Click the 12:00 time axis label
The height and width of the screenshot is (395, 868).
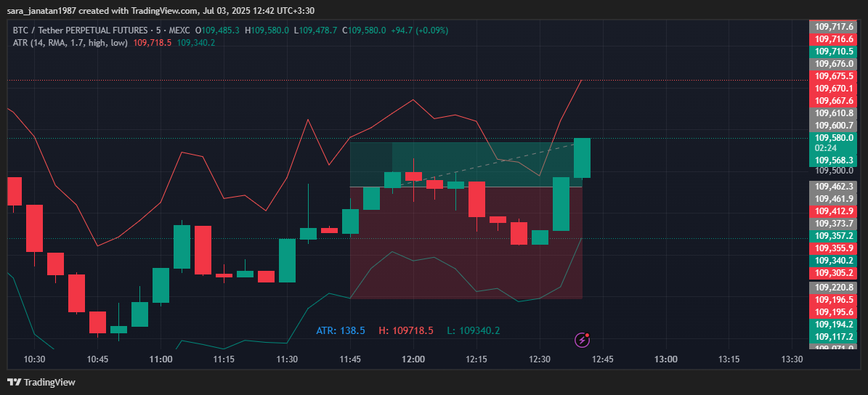click(413, 359)
